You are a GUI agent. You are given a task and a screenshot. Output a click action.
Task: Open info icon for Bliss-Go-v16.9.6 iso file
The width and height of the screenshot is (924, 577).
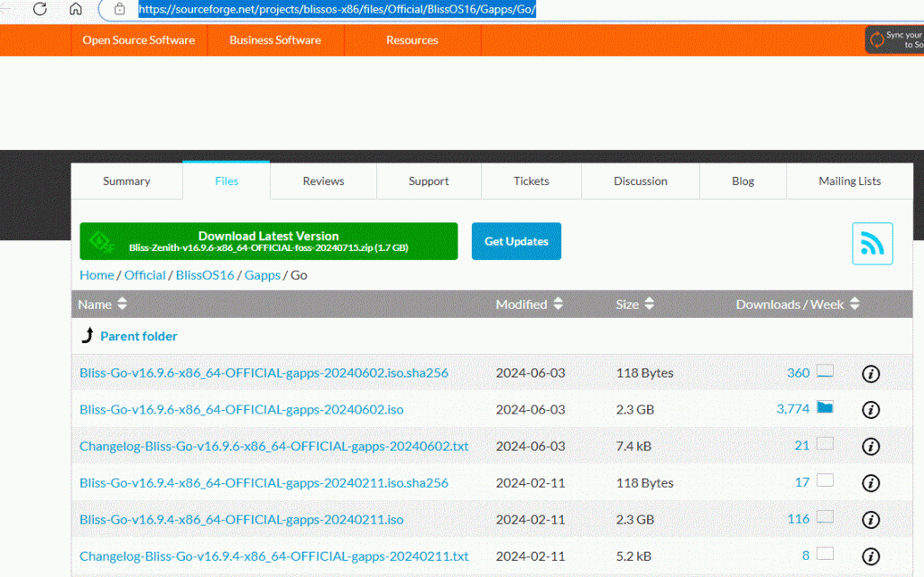(871, 410)
